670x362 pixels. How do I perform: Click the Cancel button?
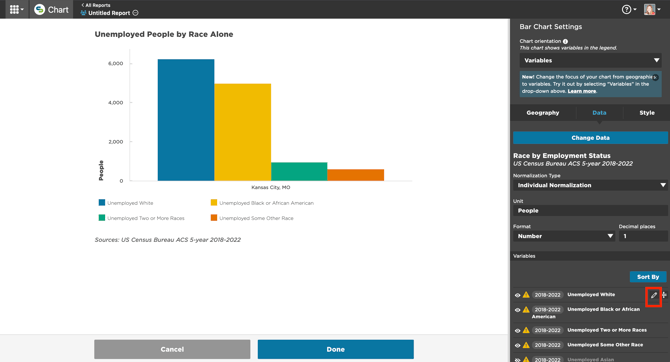click(x=172, y=349)
